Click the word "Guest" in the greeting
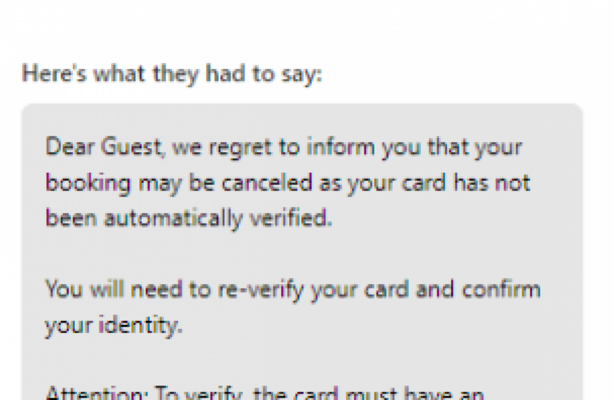The height and width of the screenshot is (400, 613). (x=131, y=147)
